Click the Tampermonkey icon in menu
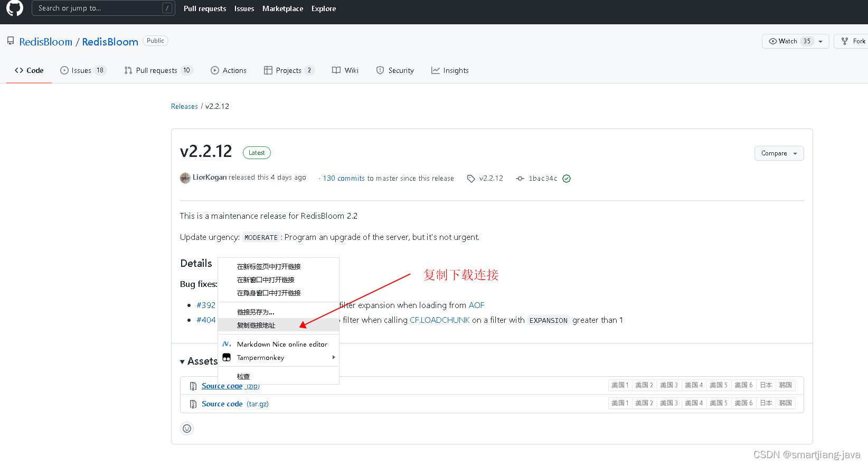868x465 pixels. tap(227, 358)
